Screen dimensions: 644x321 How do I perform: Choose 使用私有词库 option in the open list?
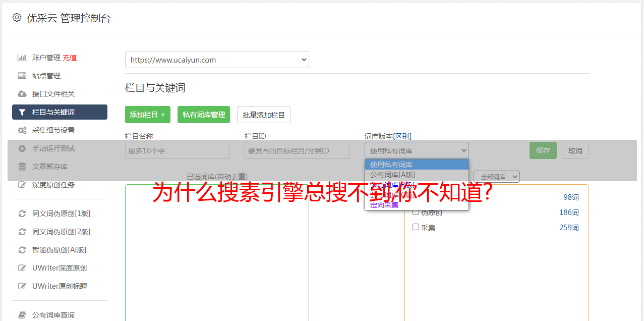click(x=417, y=165)
